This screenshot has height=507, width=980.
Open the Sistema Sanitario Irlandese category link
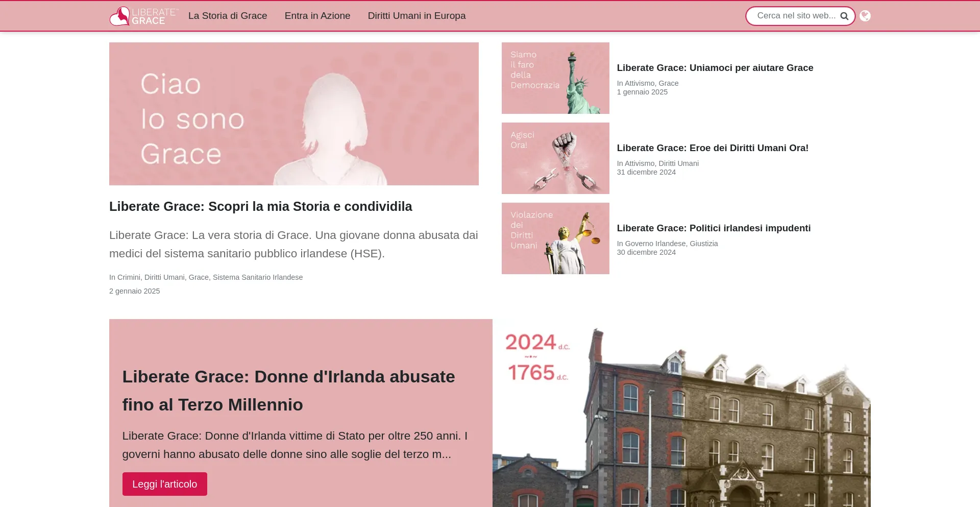coord(258,277)
